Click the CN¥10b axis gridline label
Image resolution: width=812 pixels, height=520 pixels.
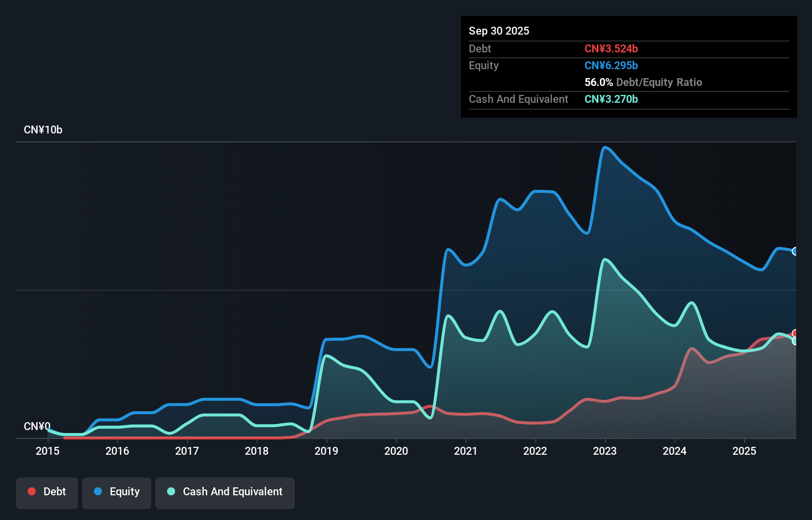tap(43, 130)
